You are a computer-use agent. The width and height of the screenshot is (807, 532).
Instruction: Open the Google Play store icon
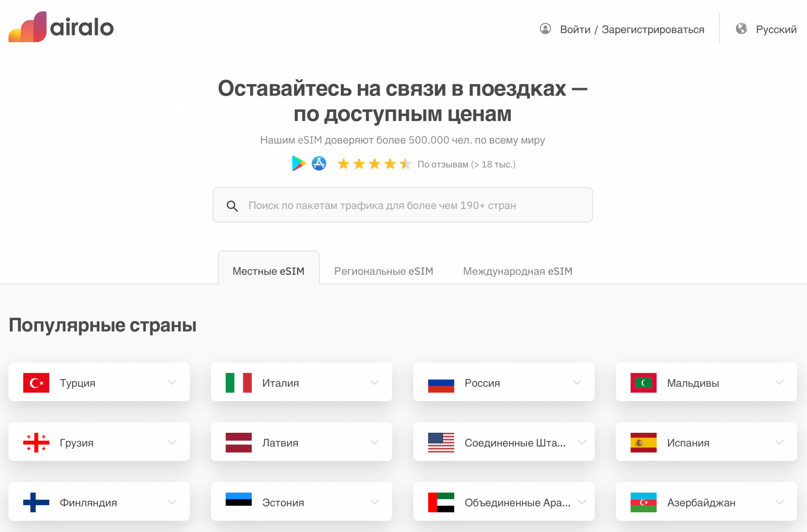(x=299, y=163)
